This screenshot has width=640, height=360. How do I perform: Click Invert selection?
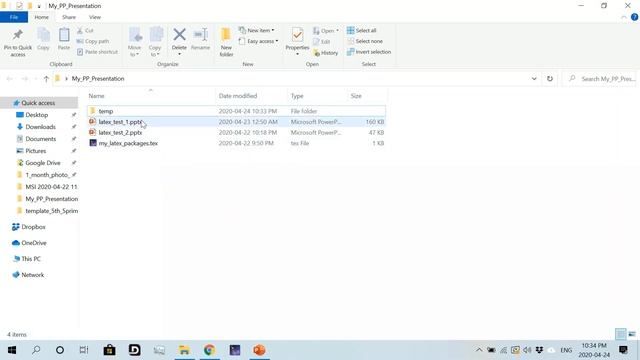[369, 52]
